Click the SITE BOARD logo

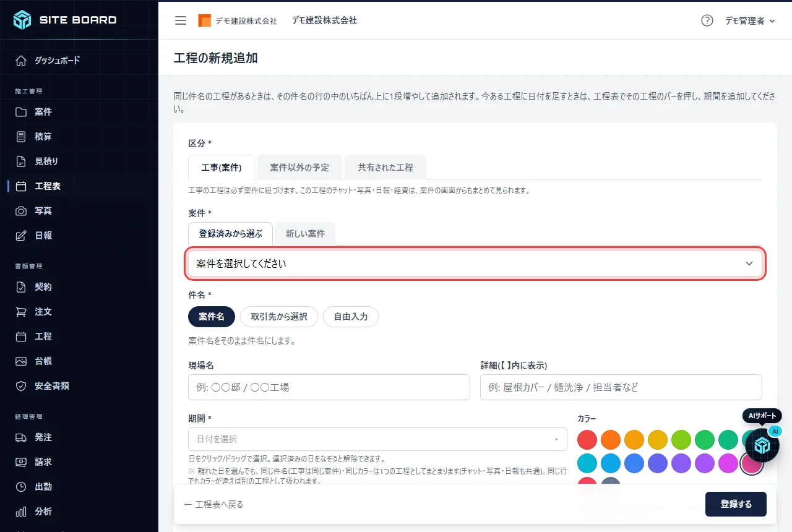click(x=65, y=20)
